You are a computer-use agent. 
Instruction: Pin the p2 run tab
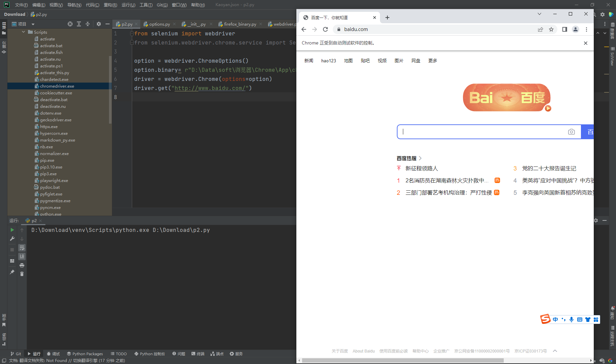coord(12,271)
